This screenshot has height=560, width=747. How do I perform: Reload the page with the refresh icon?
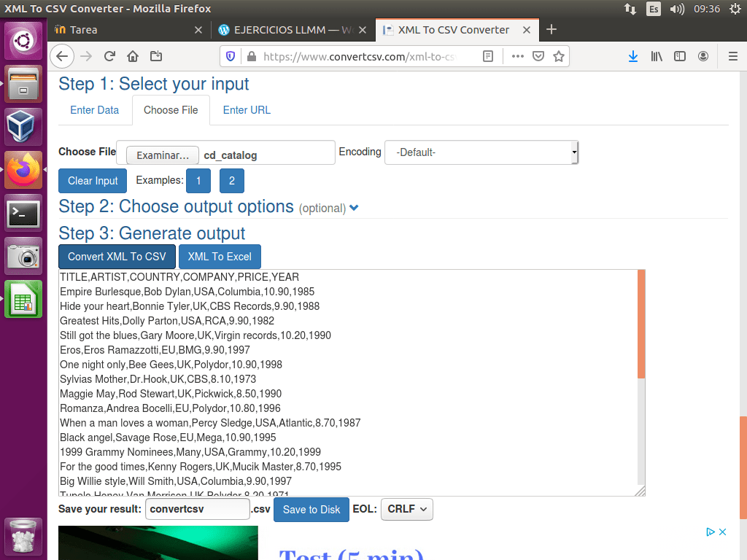[109, 56]
